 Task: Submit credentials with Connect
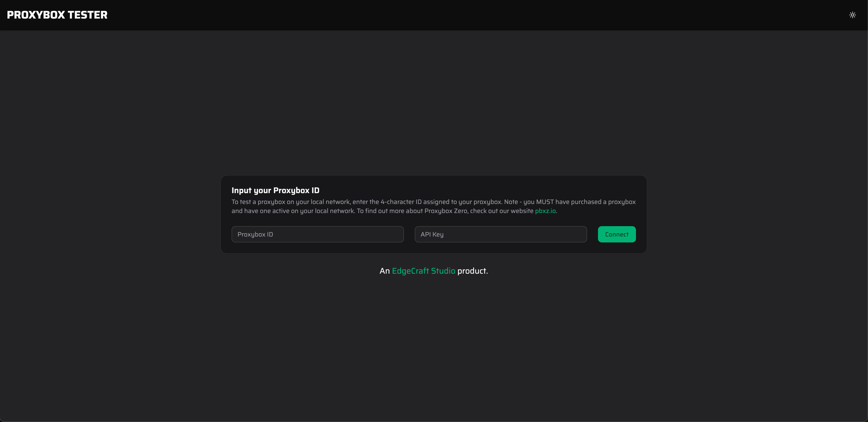tap(617, 234)
